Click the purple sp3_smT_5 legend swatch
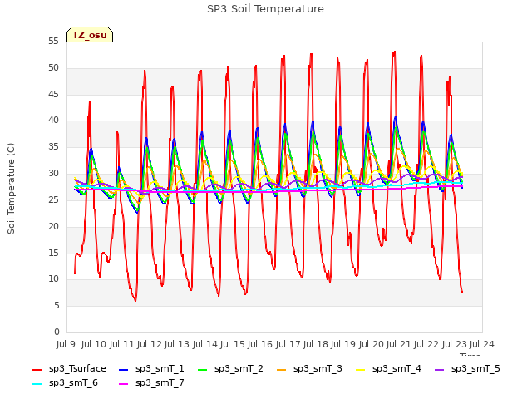 pyautogui.click(x=439, y=370)
